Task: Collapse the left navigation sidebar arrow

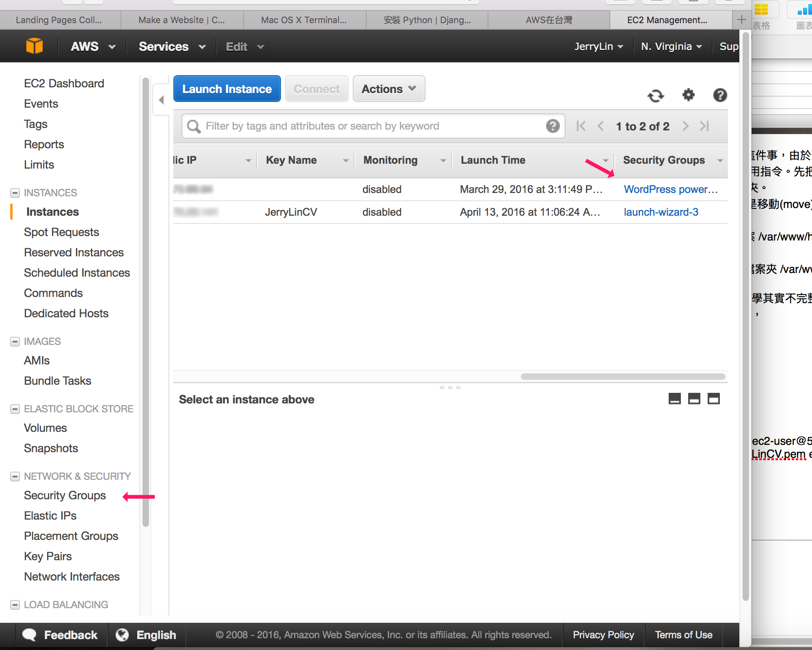Action: click(161, 100)
